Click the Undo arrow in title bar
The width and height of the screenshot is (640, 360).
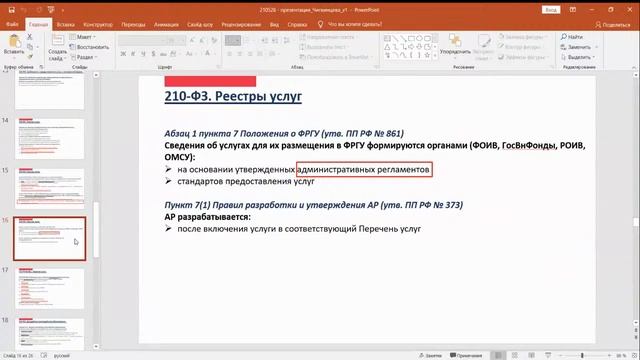[24, 10]
